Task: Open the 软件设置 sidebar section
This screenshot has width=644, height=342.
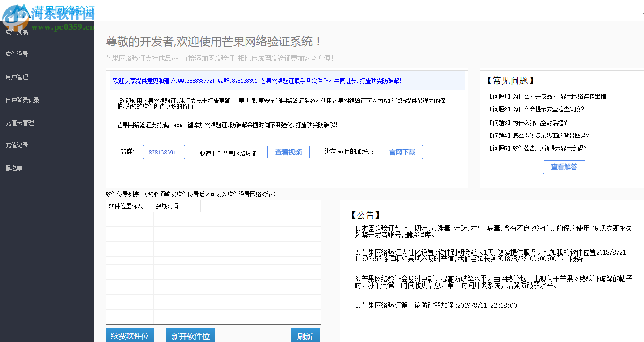Action: click(17, 54)
